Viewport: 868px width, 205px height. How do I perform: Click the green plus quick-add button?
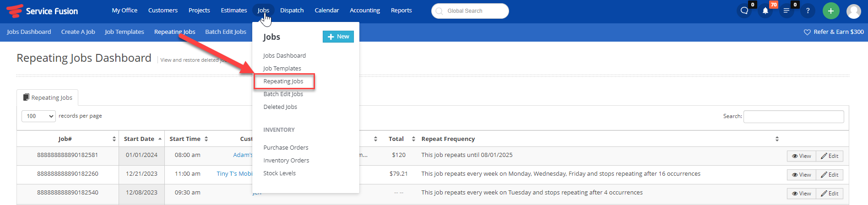pos(831,11)
